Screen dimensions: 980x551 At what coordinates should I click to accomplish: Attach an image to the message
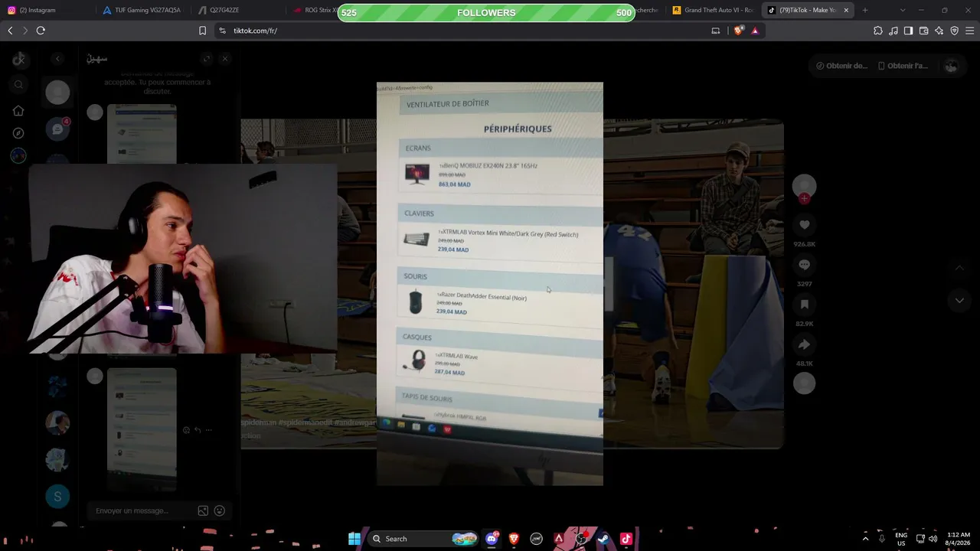pyautogui.click(x=203, y=511)
